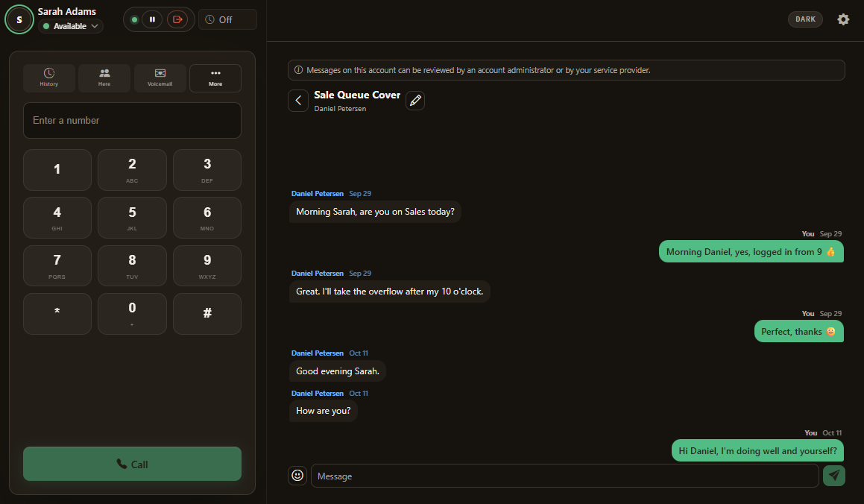Click "Hi Daniel, I'm doing well and yourself?" message
Viewport: 864px width, 504px height.
pos(757,450)
